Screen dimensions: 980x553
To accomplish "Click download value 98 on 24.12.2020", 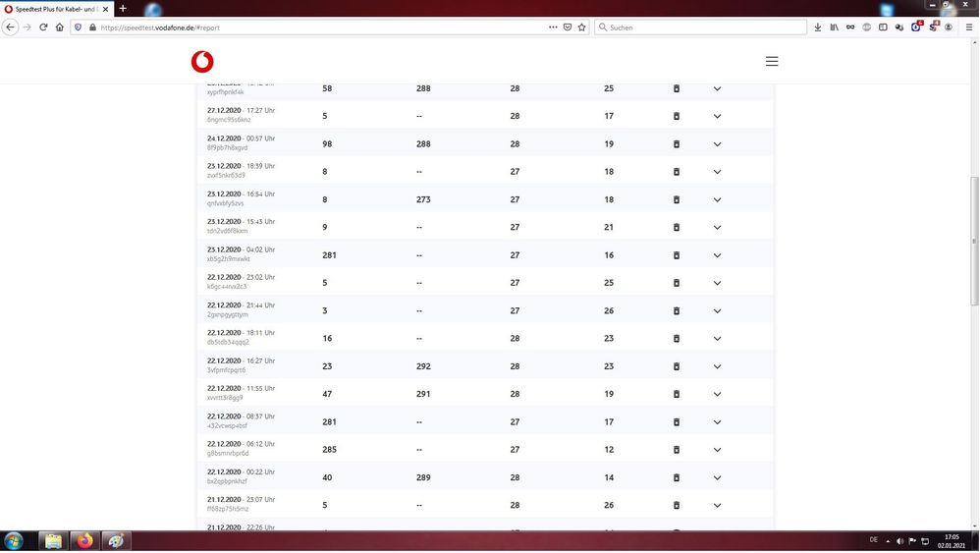I will [x=327, y=143].
